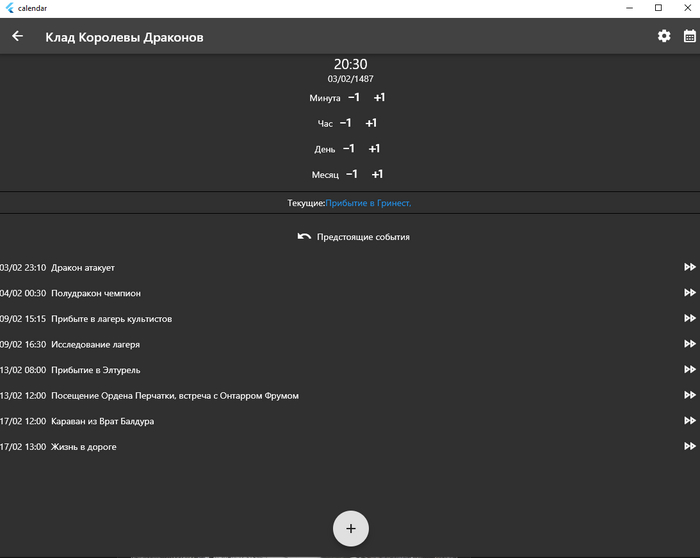Increase Минута by one
Viewport: 700px width, 558px height.
379,97
